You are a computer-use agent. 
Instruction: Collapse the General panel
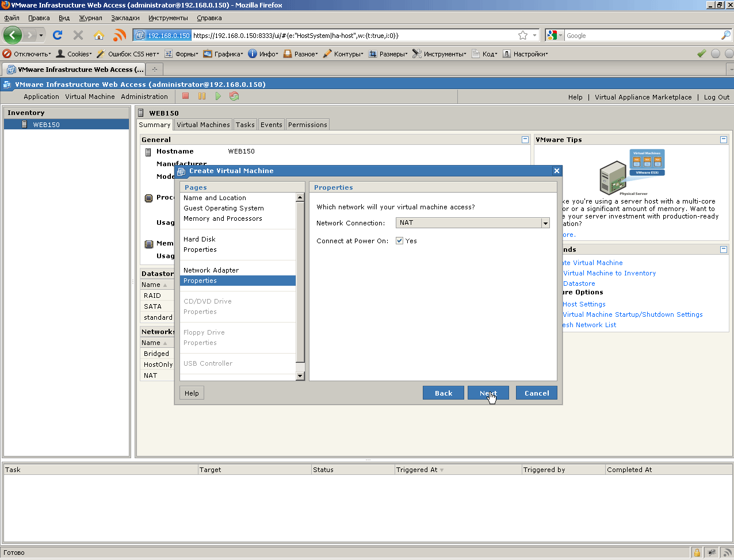click(x=525, y=140)
